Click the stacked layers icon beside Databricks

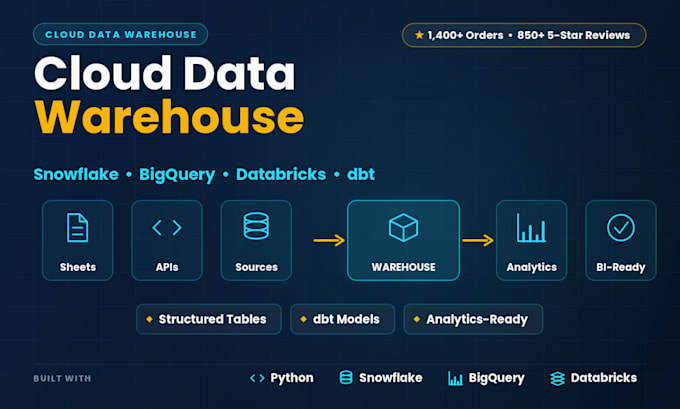tap(557, 378)
